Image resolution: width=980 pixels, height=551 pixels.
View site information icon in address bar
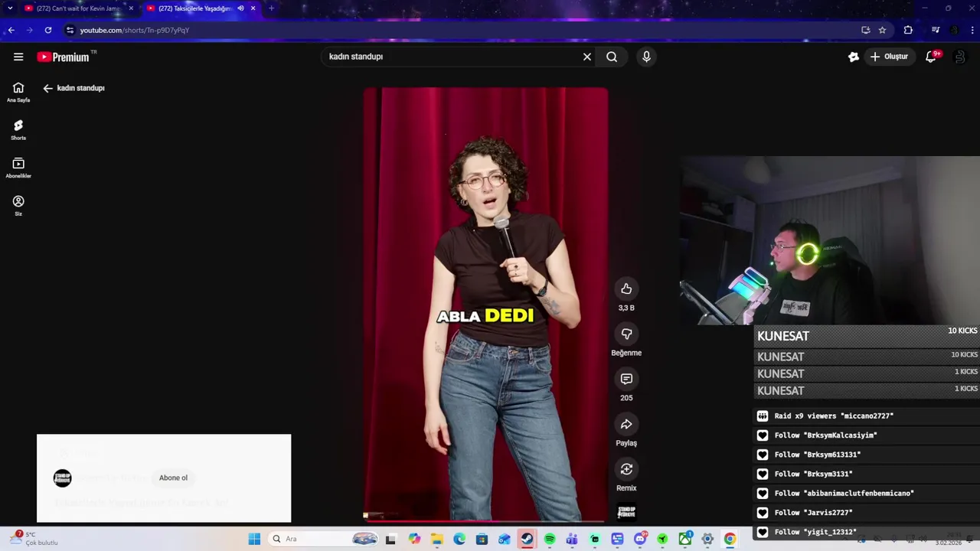[70, 30]
